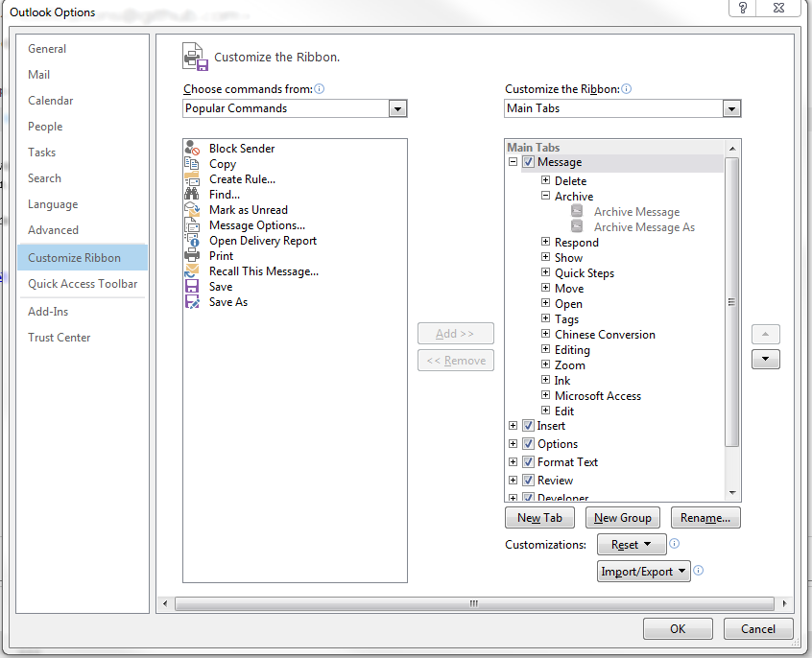Viewport: 812px width, 658px height.
Task: Collapse the Archive group
Action: pos(545,196)
